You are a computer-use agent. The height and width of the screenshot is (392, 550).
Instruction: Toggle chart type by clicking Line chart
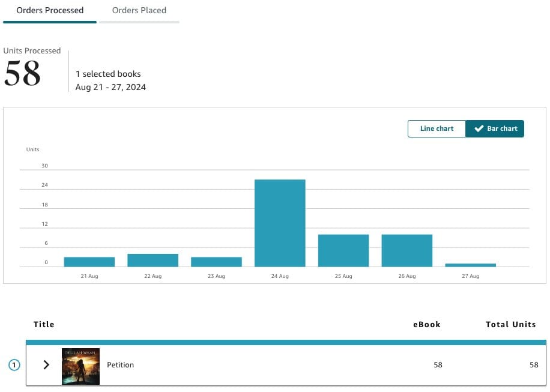[437, 128]
